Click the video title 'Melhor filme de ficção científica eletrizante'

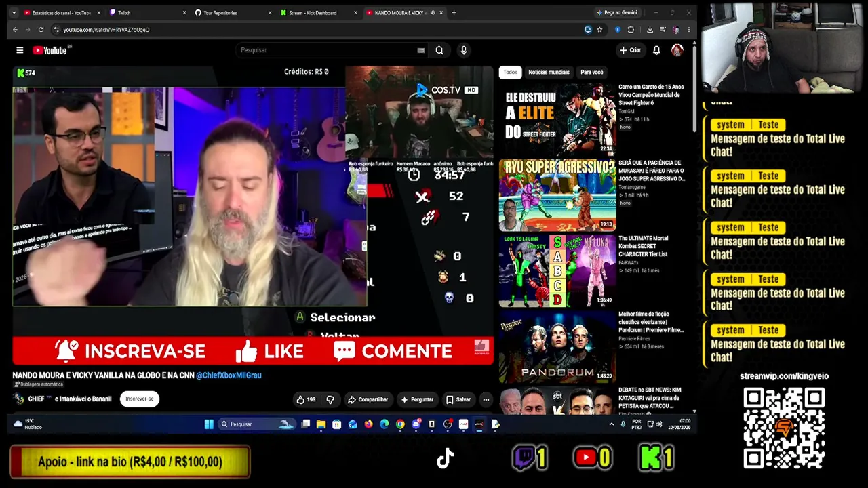652,322
